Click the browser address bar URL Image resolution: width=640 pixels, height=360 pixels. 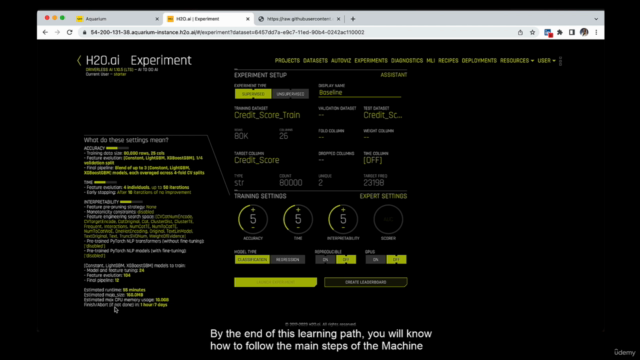227,32
